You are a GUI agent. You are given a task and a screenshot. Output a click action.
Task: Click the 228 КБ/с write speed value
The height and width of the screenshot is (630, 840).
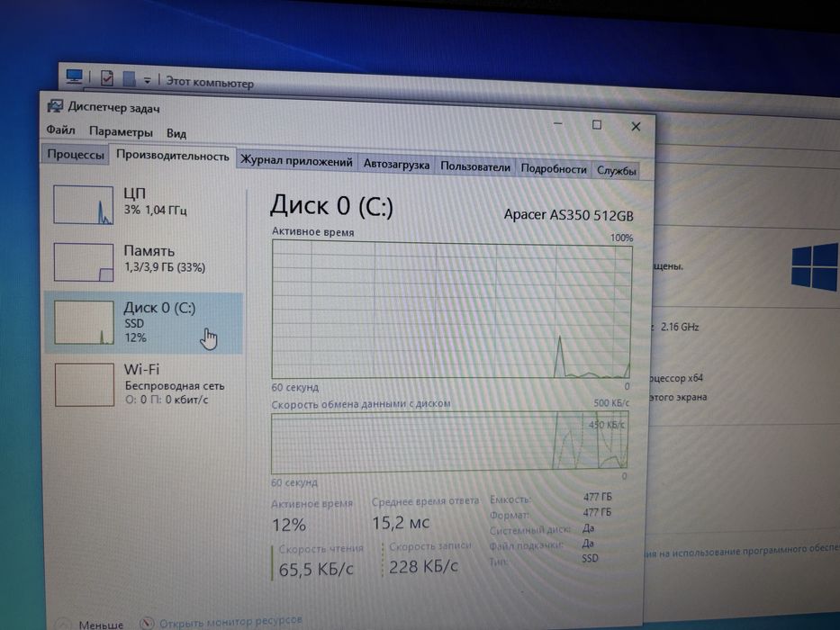coord(423,566)
